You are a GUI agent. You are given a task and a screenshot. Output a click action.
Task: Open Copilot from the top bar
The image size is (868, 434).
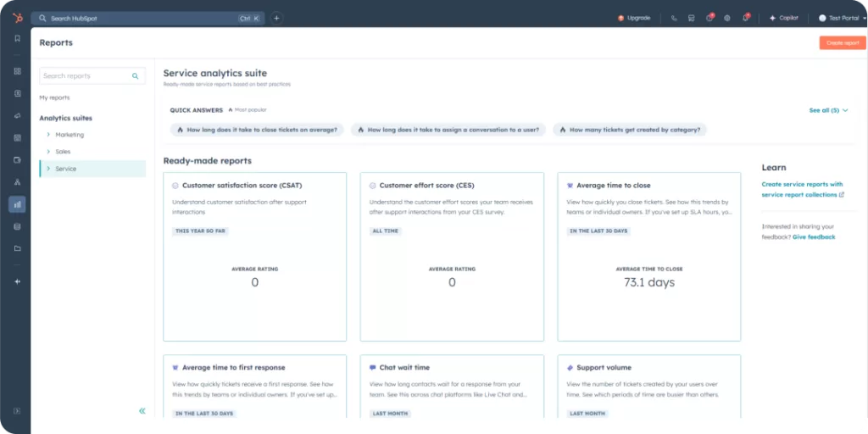tap(784, 19)
